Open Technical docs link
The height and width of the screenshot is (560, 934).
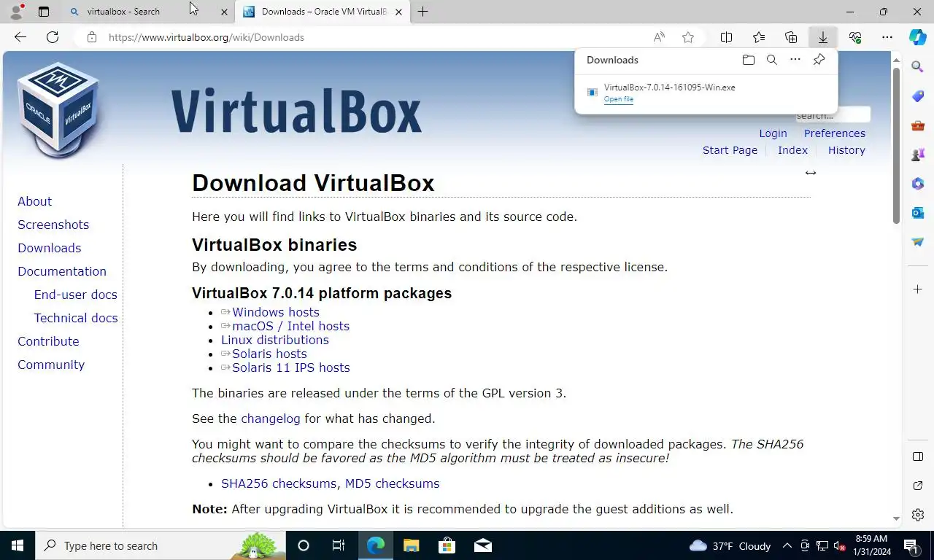click(76, 318)
